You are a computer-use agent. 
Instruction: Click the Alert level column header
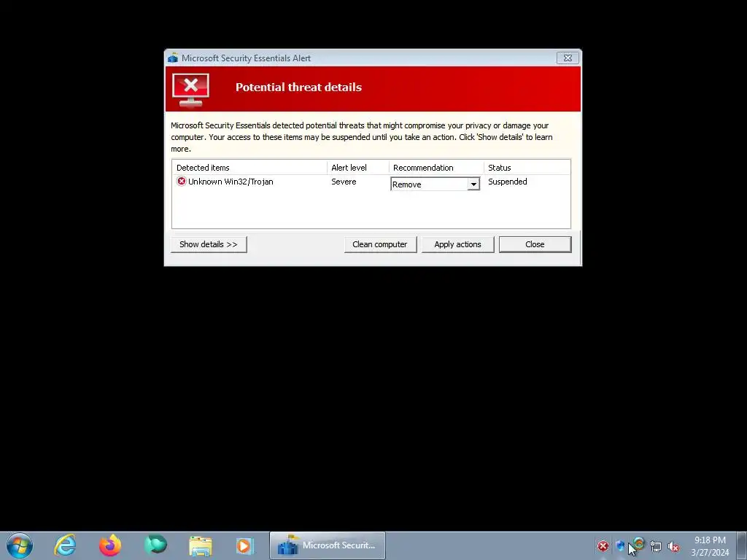(357, 168)
